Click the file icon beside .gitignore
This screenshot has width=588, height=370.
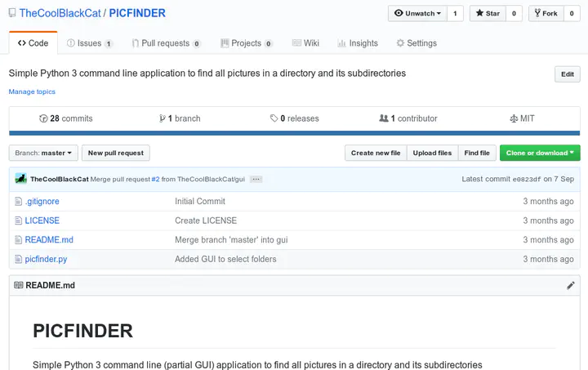(18, 201)
